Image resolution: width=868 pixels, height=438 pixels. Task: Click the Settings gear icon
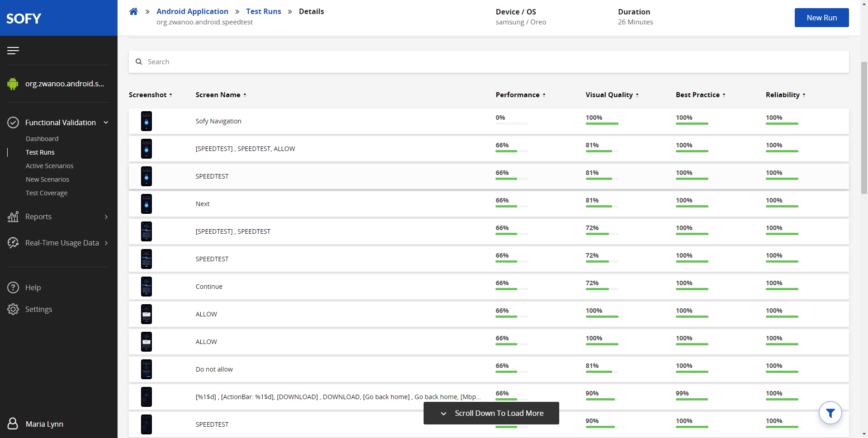click(13, 309)
